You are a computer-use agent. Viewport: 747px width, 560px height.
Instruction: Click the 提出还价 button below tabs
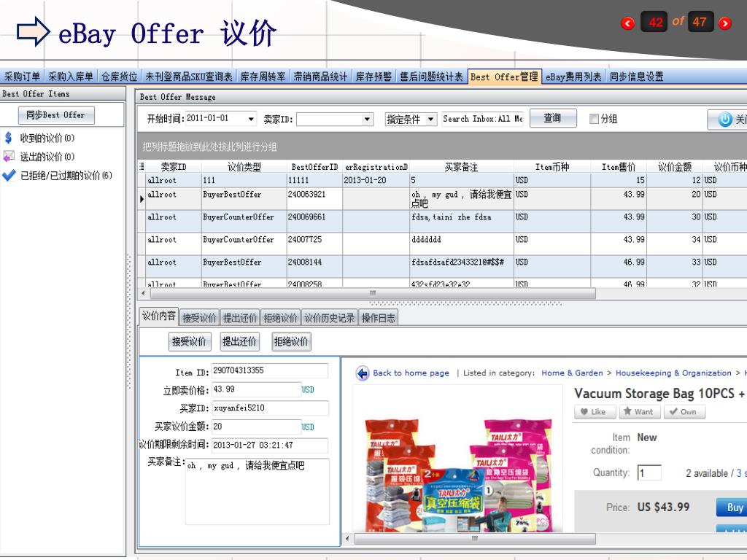239,341
